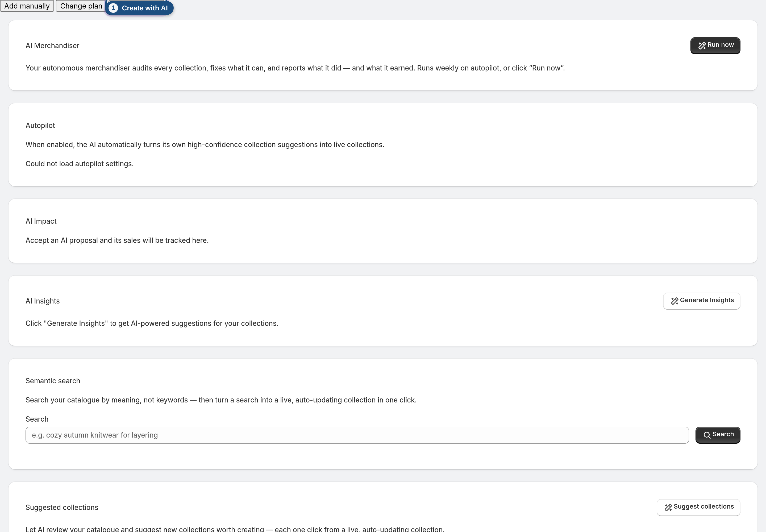Click the Add manually button
Screen dimensions: 766x532
click(27, 6)
